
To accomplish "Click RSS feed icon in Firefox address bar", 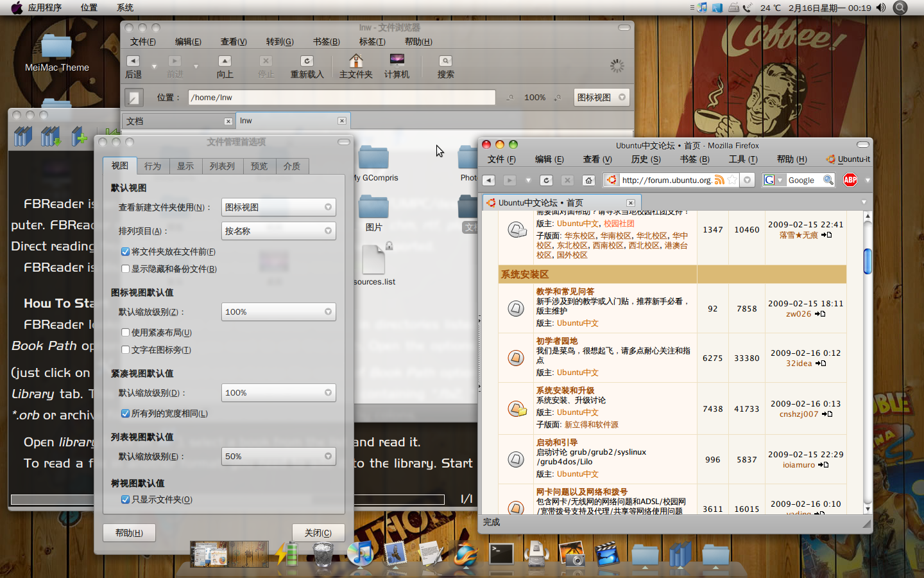I will click(719, 180).
